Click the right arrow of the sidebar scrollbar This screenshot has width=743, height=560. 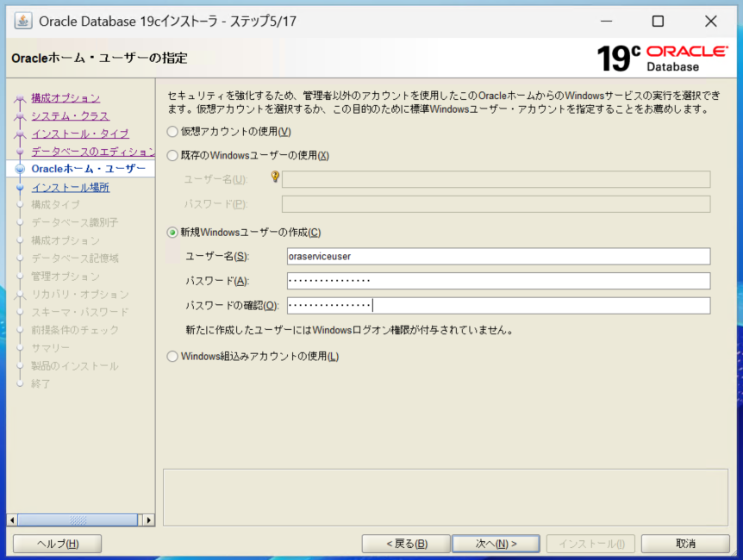pos(148,520)
